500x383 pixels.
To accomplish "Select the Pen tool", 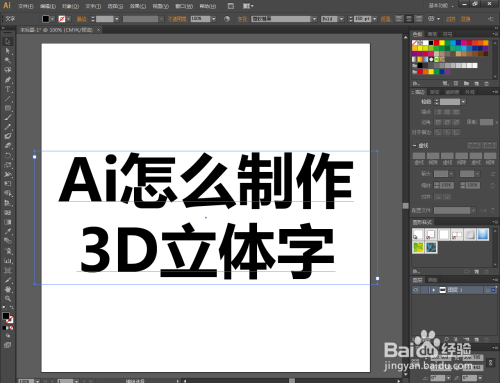I will (8, 80).
